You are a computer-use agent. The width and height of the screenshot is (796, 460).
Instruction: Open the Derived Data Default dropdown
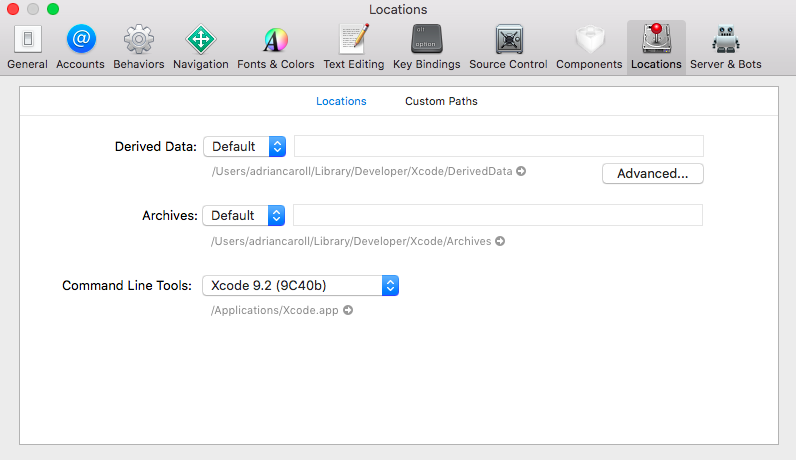click(245, 146)
